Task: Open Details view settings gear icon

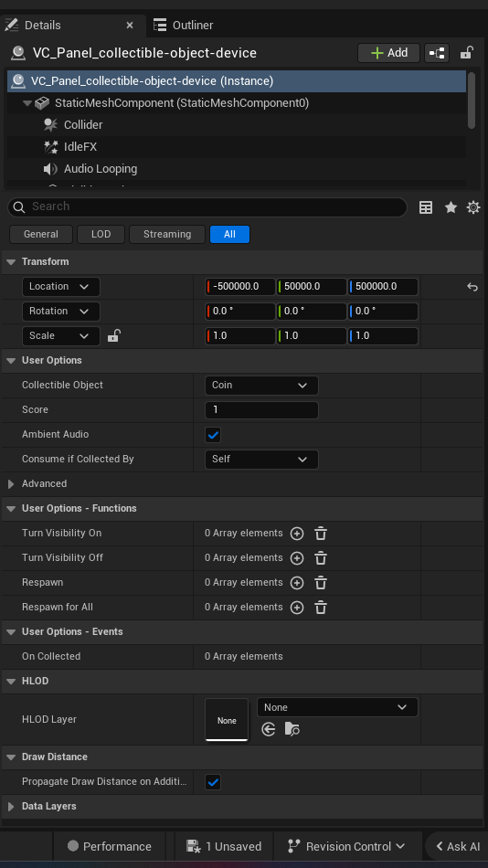Action: (x=473, y=207)
